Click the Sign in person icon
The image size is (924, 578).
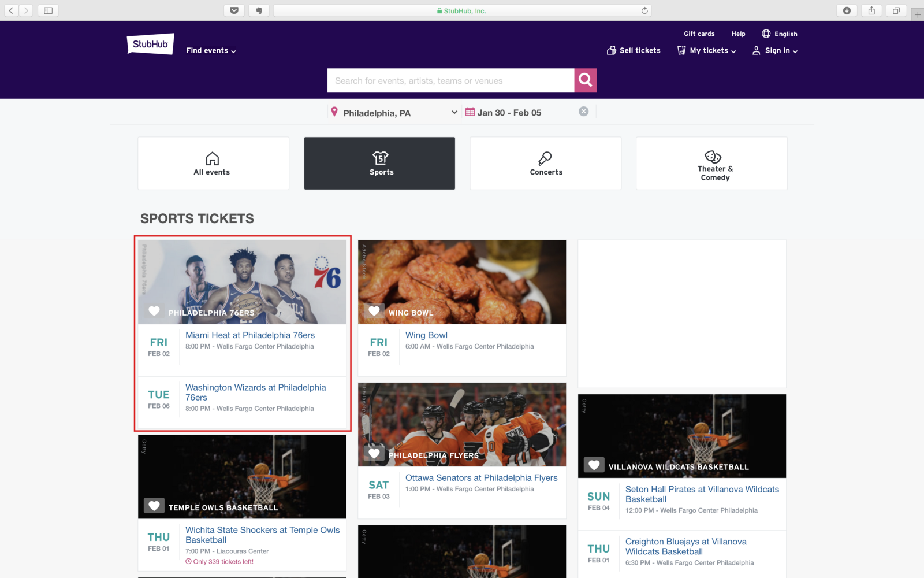[756, 50]
